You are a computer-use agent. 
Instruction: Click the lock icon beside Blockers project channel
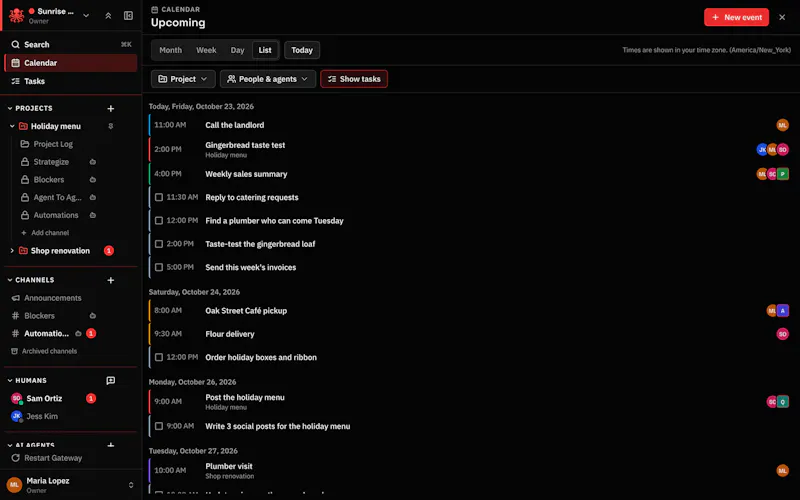click(x=24, y=180)
